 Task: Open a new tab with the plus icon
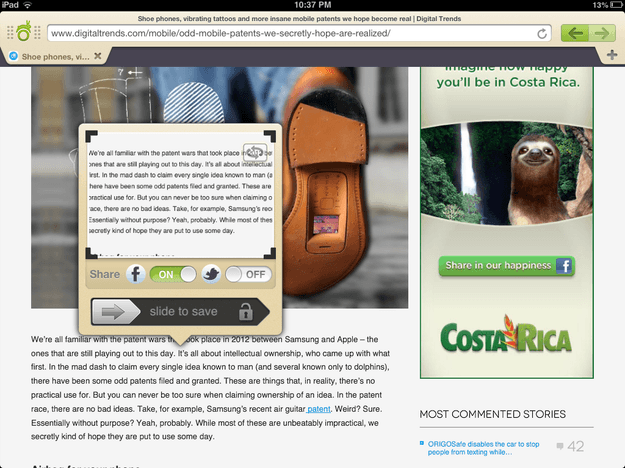[x=612, y=55]
